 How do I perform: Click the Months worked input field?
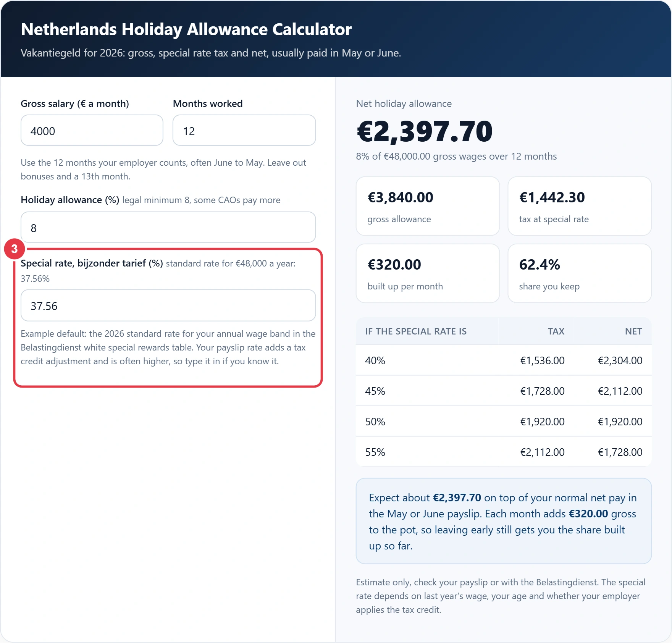244,131
